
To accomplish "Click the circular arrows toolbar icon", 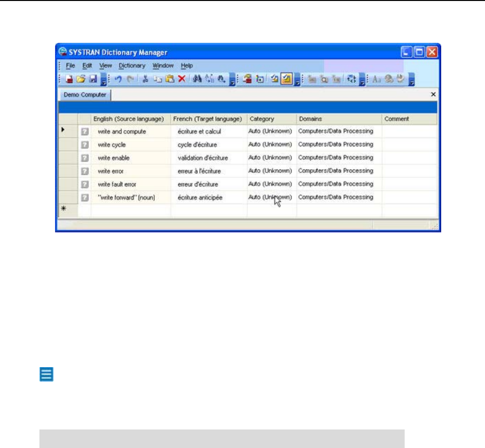I will tap(352, 79).
